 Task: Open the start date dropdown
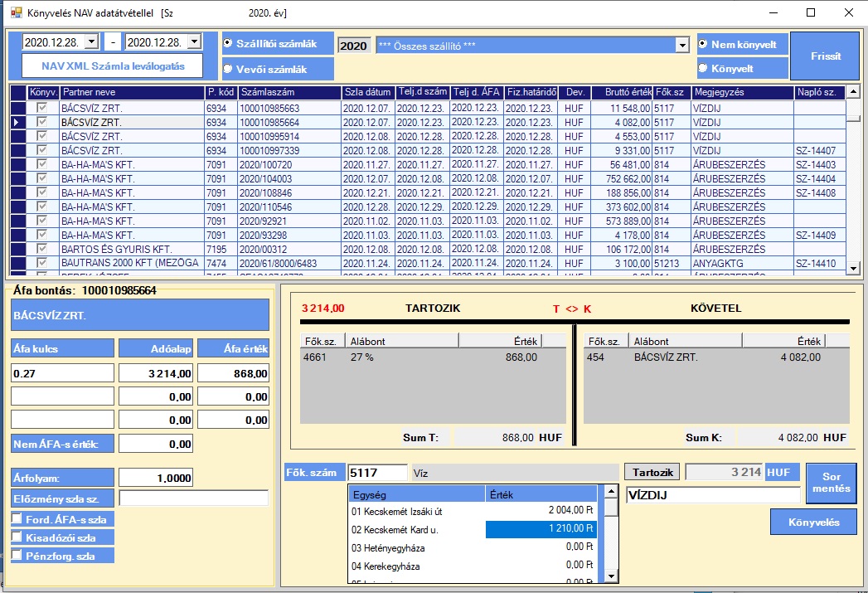click(x=92, y=42)
